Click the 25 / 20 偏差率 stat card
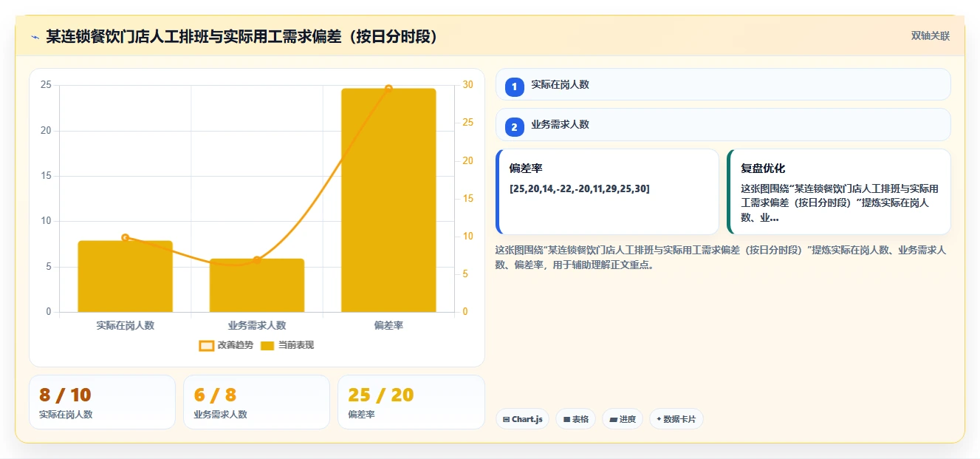Image resolution: width=980 pixels, height=459 pixels. [x=411, y=402]
